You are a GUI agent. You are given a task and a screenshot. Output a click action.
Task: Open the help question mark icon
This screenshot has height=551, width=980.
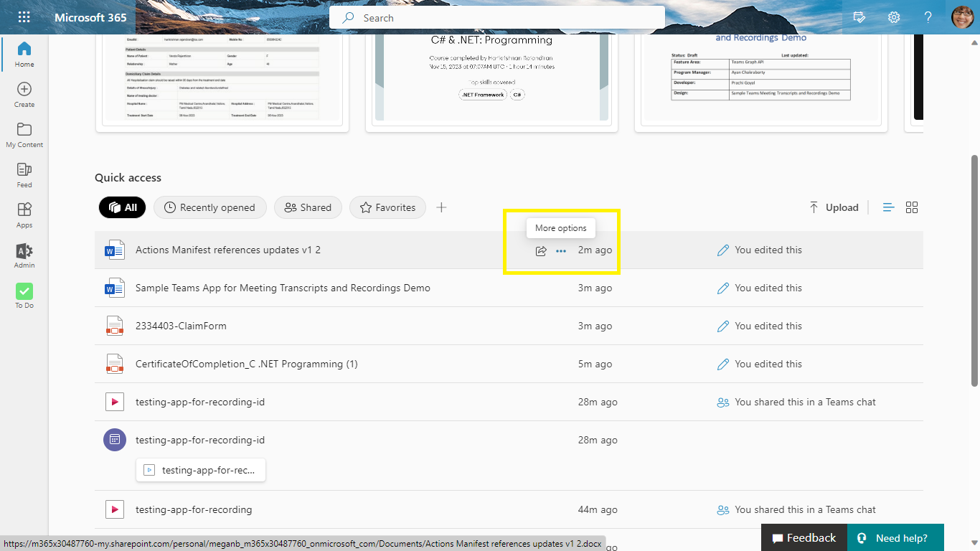coord(928,17)
